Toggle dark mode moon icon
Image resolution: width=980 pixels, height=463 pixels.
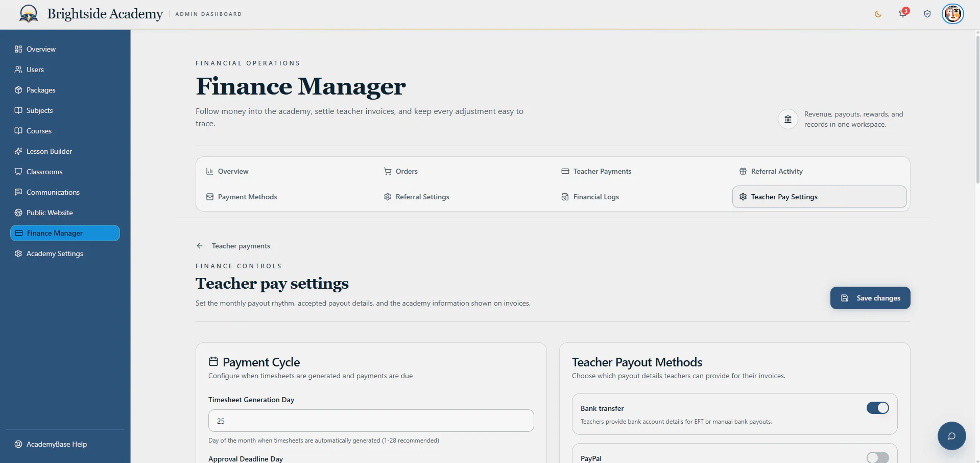click(878, 14)
